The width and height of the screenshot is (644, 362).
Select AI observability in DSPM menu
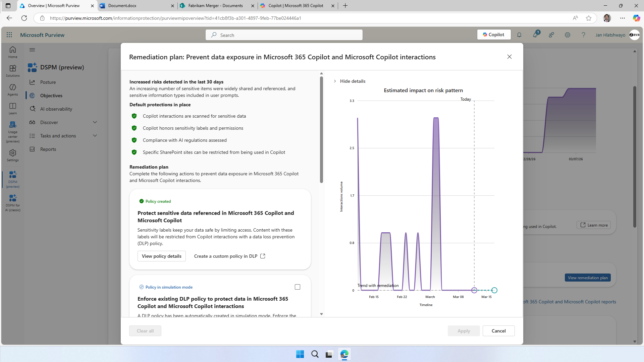click(x=56, y=109)
